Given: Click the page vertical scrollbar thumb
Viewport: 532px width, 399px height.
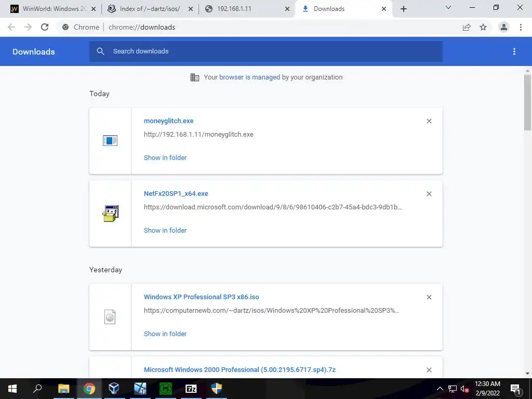Looking at the screenshot, I should tap(527, 102).
